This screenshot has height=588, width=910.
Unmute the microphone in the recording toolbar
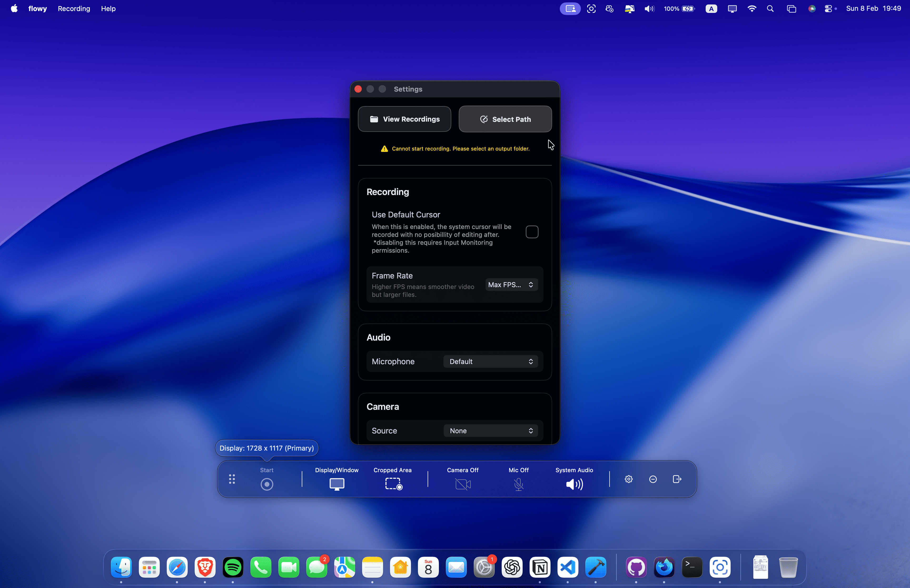tap(518, 484)
